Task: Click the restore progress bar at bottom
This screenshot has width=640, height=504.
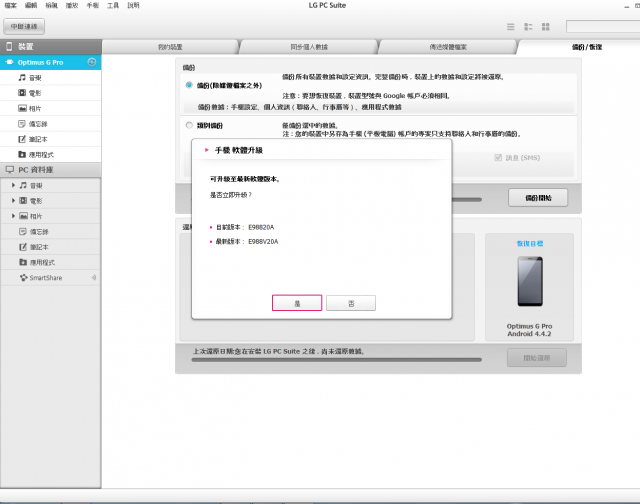Action: (337, 360)
